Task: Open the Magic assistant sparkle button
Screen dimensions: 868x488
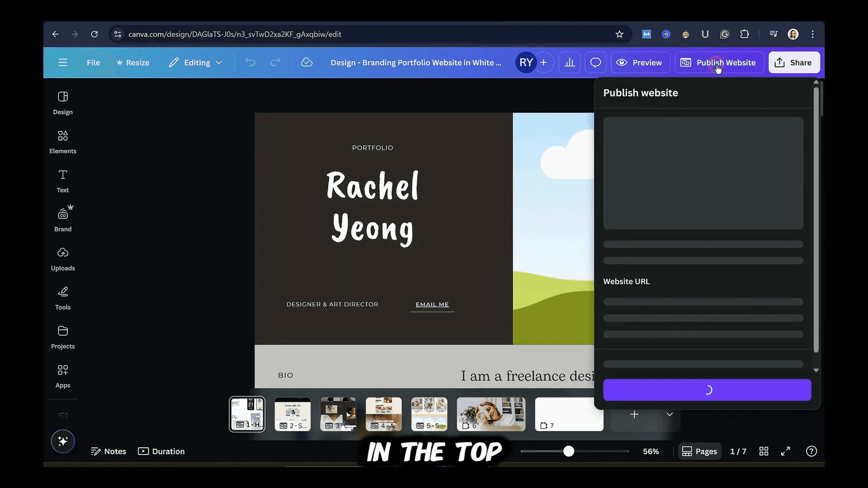Action: tap(63, 441)
